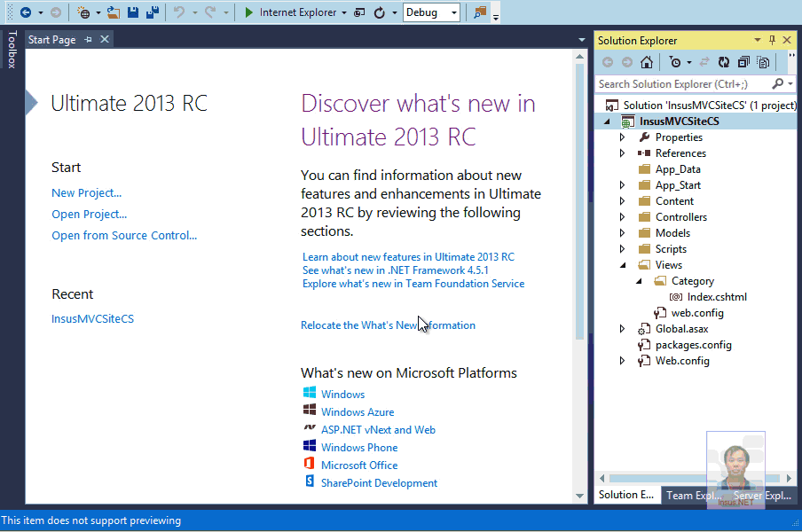The width and height of the screenshot is (802, 532).
Task: Expand the Global.asax node
Action: pos(622,329)
